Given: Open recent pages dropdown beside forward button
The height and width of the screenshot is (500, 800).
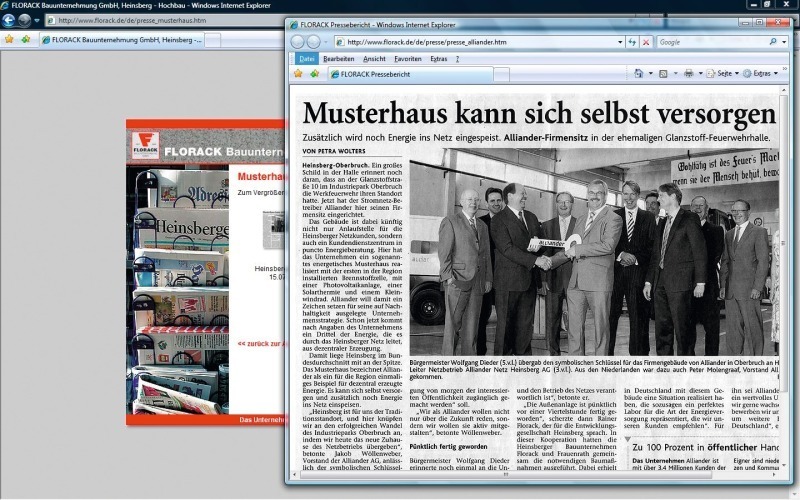Looking at the screenshot, I should point(326,42).
